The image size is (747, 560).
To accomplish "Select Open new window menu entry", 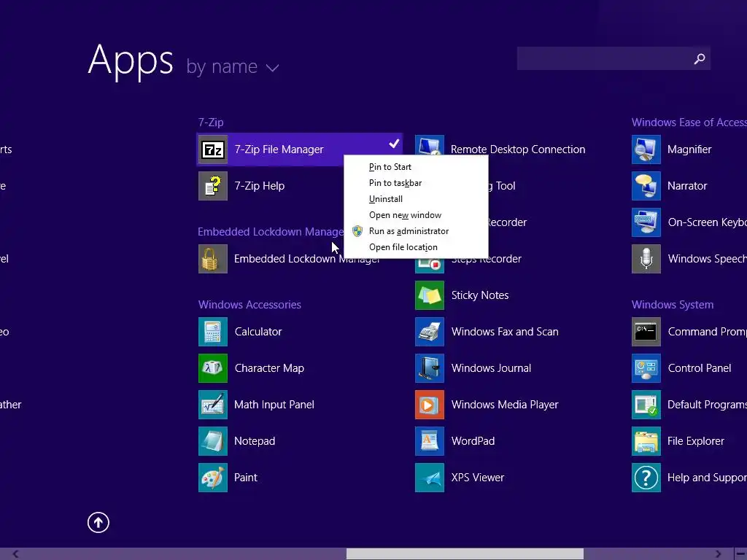I will click(416, 215).
